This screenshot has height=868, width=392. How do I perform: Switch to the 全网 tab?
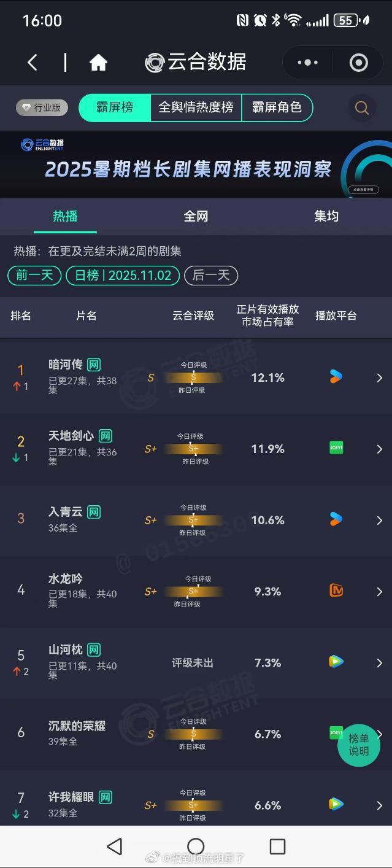pos(196,216)
